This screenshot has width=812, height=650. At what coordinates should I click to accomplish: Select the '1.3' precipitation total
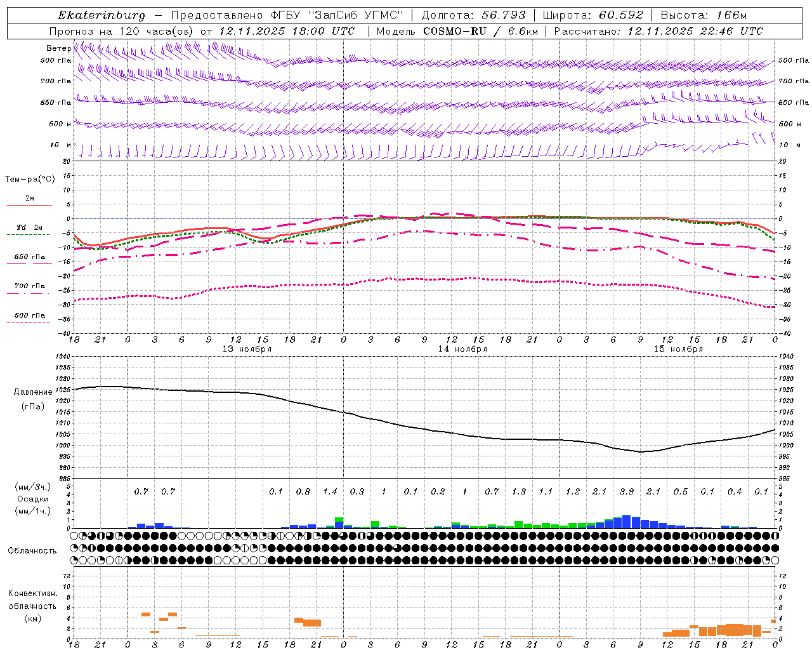pyautogui.click(x=519, y=492)
